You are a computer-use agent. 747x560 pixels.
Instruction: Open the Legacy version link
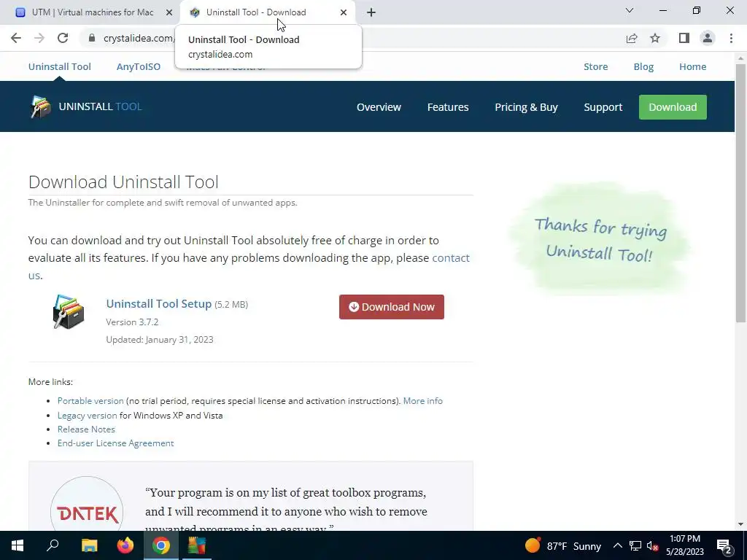(88, 415)
